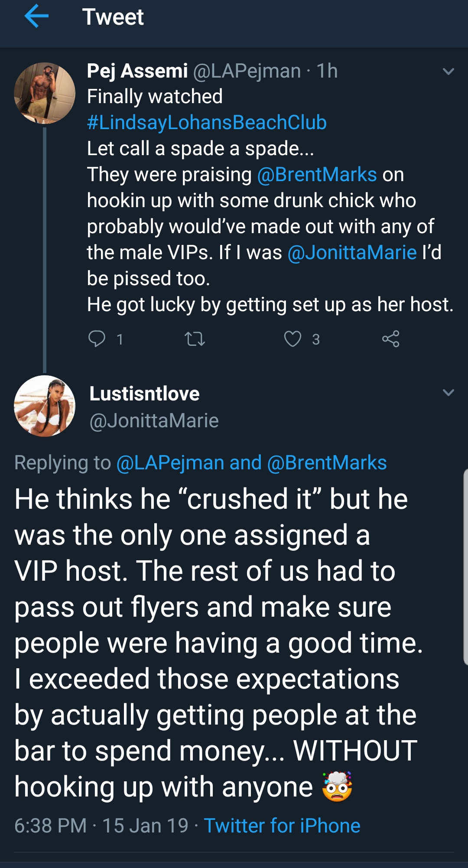
Task: Tap the back arrow icon
Action: click(36, 16)
